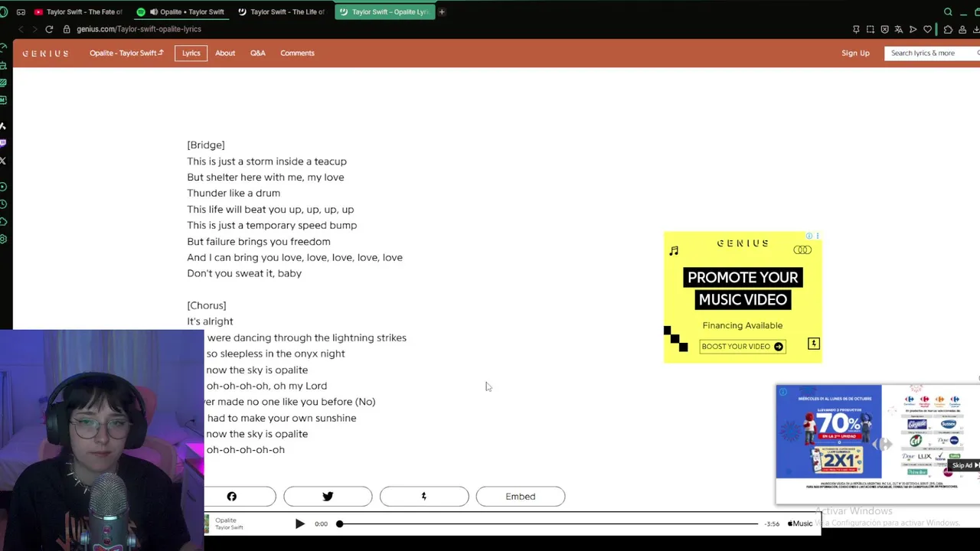Image resolution: width=980 pixels, height=551 pixels.
Task: Click the player send arrow icon in toolbar
Action: click(913, 29)
